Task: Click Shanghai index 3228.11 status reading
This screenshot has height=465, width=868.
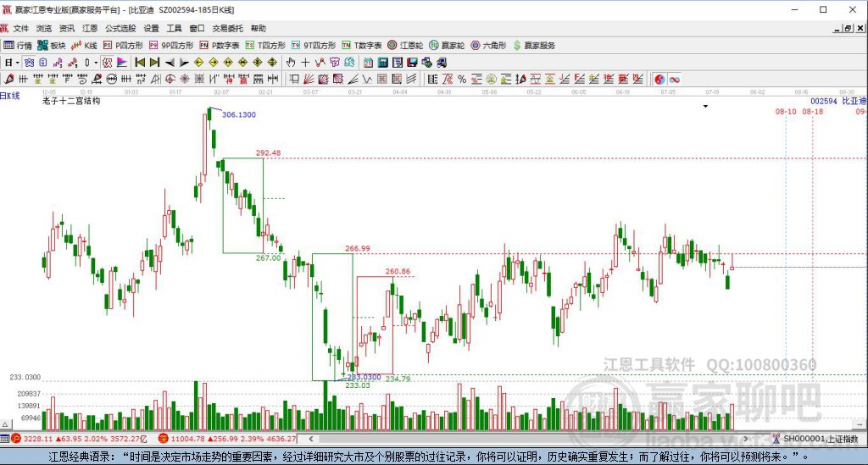Action: [38, 439]
